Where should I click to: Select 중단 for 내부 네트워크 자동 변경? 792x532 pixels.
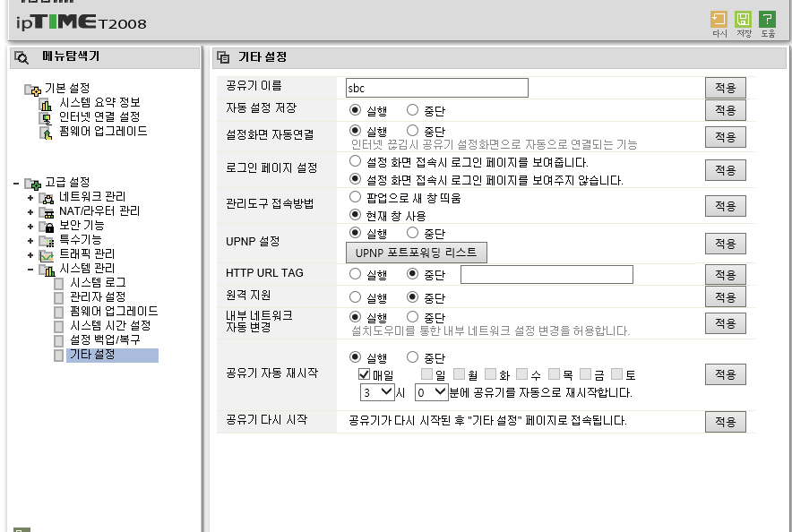(x=413, y=316)
